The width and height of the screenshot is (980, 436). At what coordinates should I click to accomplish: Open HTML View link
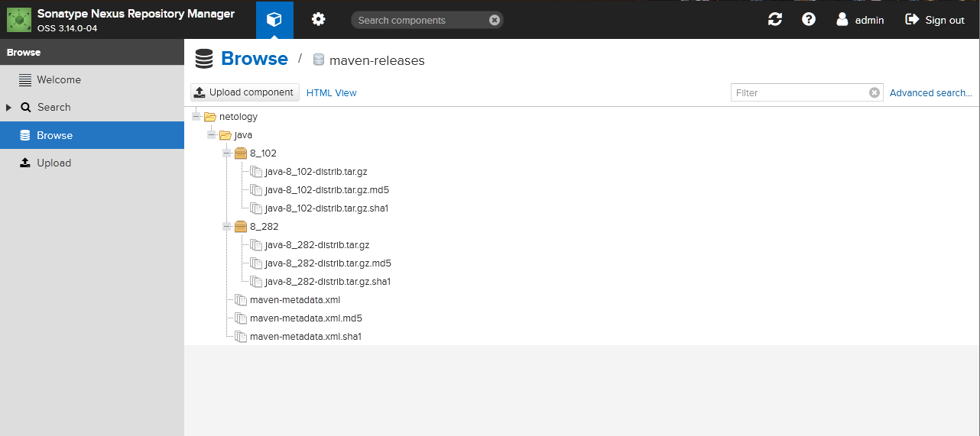coord(332,92)
